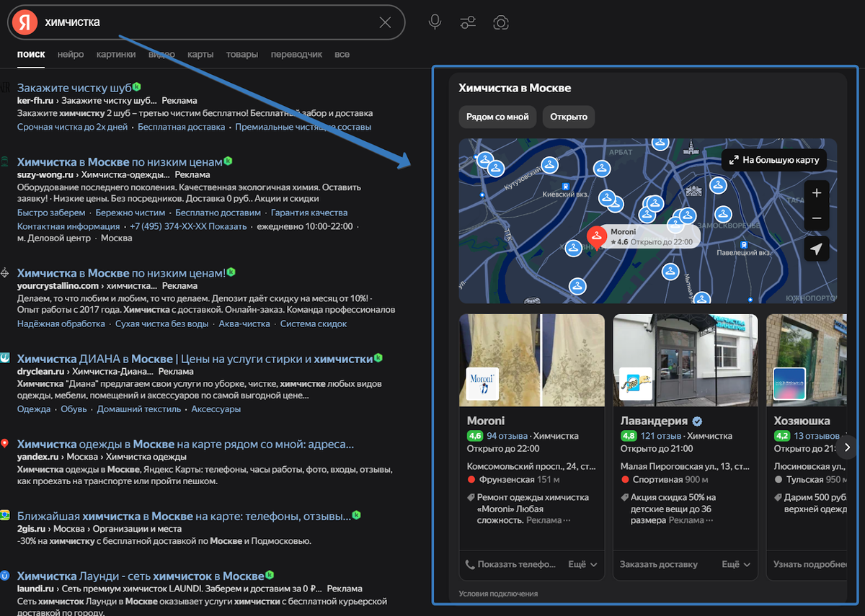The height and width of the screenshot is (616, 865).
Task: Click suzy-wong.ru result favicon
Action: (5, 161)
